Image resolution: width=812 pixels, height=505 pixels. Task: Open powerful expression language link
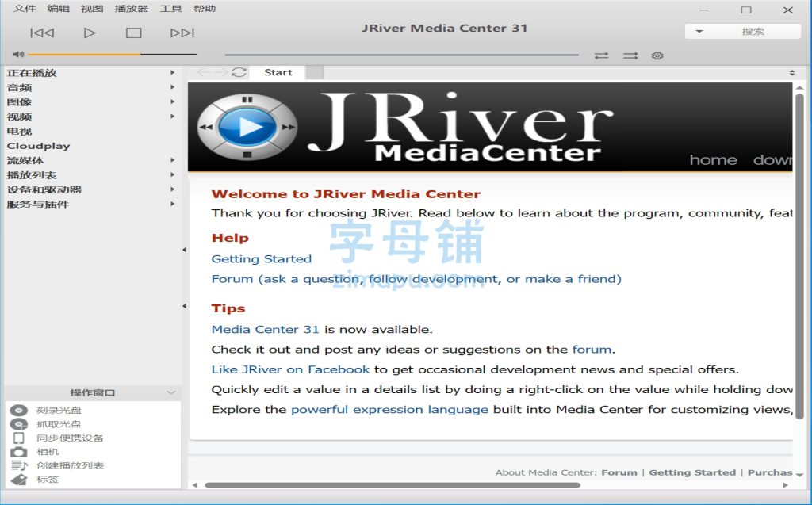(x=389, y=410)
